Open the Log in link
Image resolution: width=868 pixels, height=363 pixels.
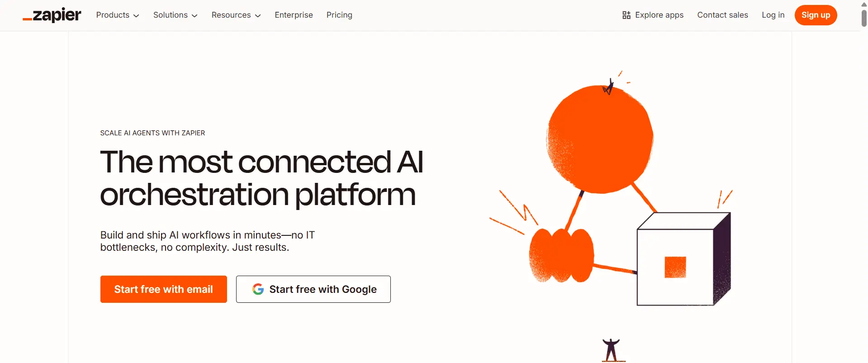tap(773, 15)
